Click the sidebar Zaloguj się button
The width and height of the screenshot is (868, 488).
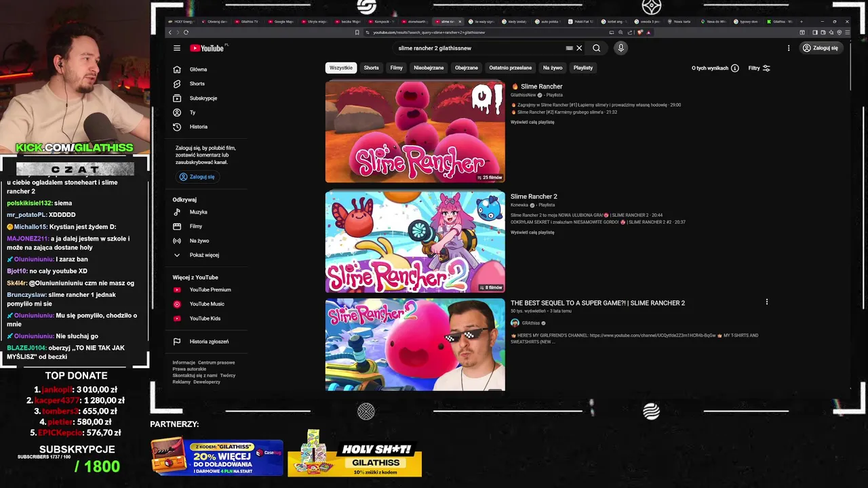pyautogui.click(x=197, y=177)
